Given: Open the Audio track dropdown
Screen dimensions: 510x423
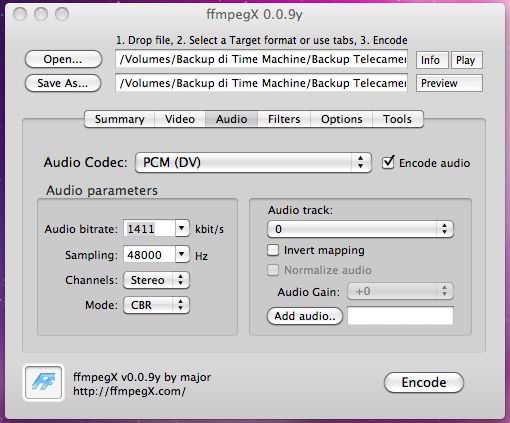Looking at the screenshot, I should tap(360, 229).
